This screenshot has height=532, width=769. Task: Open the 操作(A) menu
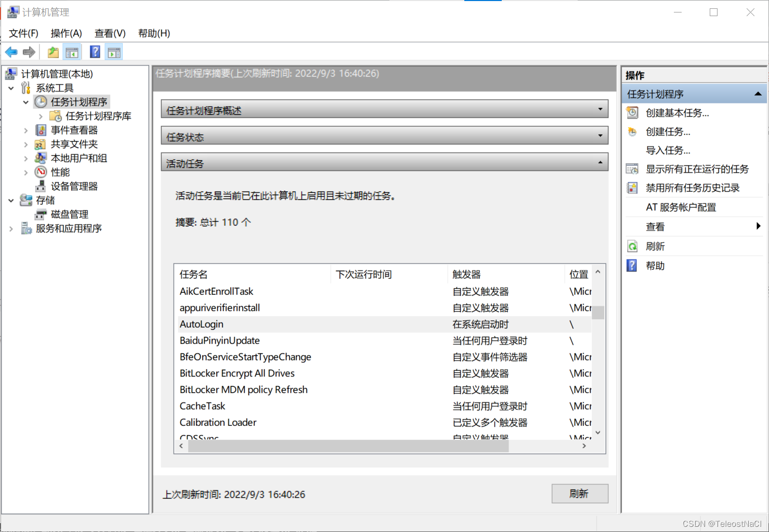tap(66, 33)
